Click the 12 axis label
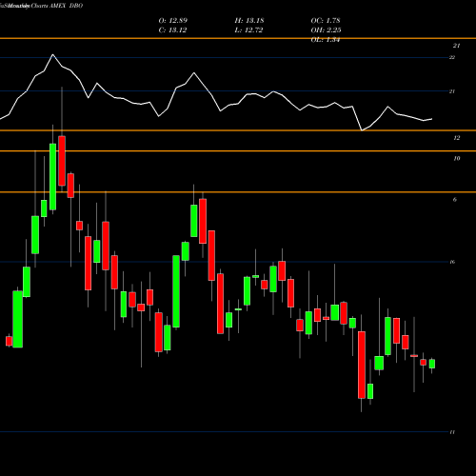Viewport: 476px width, 476px height. 456,138
